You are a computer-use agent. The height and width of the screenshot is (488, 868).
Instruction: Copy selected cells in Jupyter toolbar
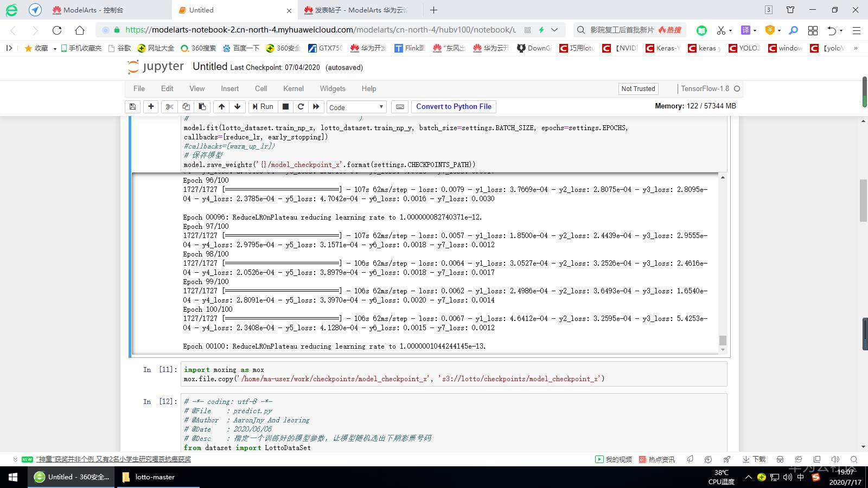pyautogui.click(x=186, y=107)
